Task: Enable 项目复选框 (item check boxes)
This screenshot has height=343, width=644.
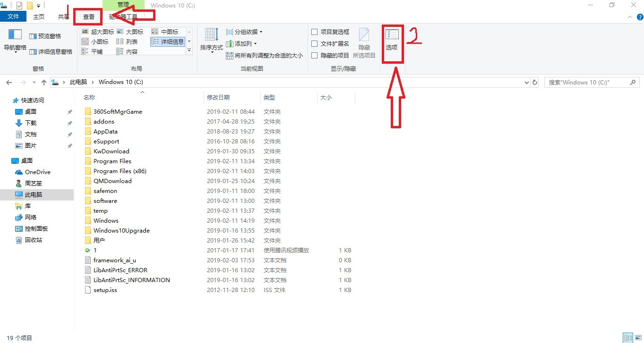Action: [x=315, y=32]
